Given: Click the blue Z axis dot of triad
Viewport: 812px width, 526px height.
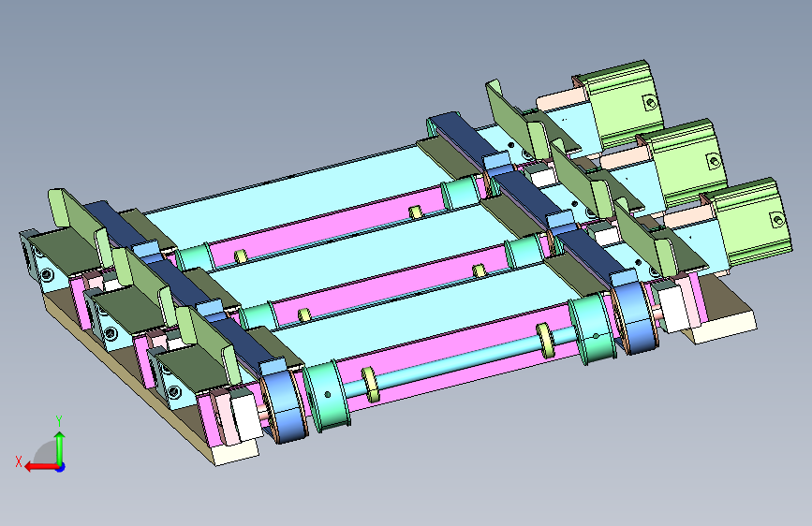Looking at the screenshot, I should [x=61, y=467].
